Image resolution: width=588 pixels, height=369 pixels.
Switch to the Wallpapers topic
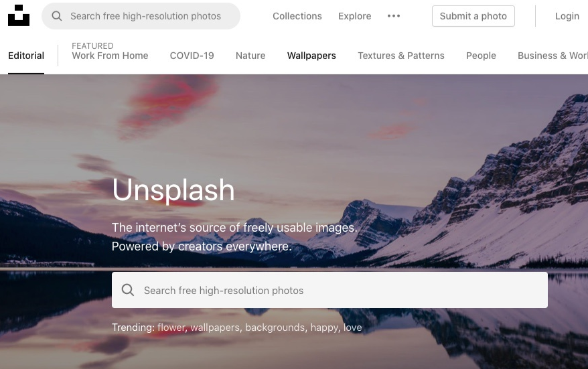click(311, 56)
